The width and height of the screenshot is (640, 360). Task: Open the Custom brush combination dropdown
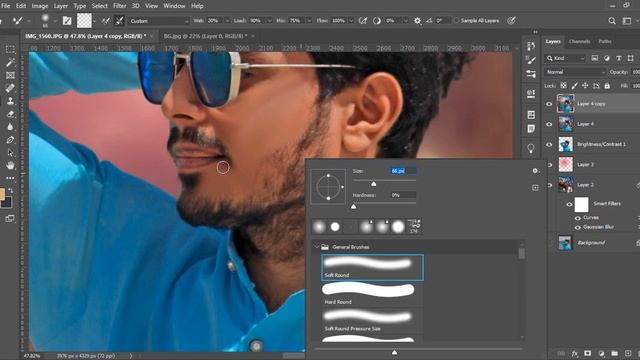159,21
